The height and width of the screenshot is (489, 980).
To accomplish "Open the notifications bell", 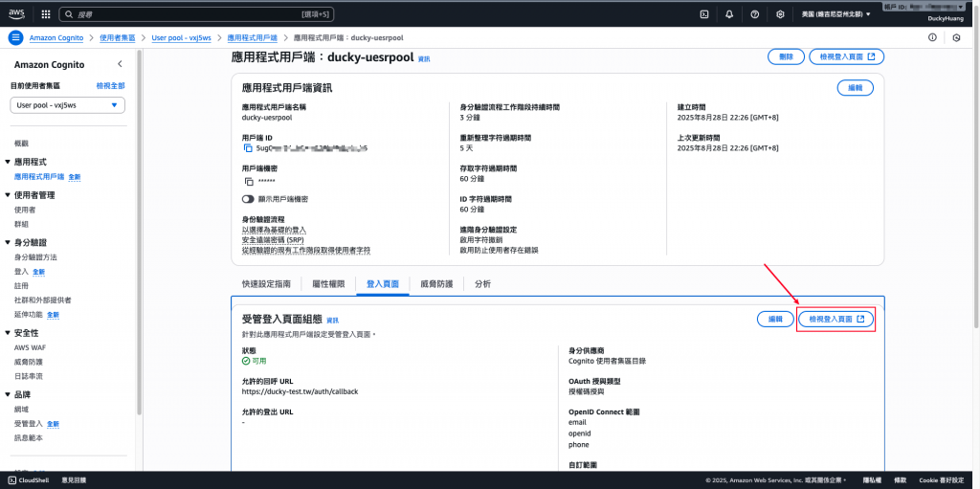I will pos(729,13).
